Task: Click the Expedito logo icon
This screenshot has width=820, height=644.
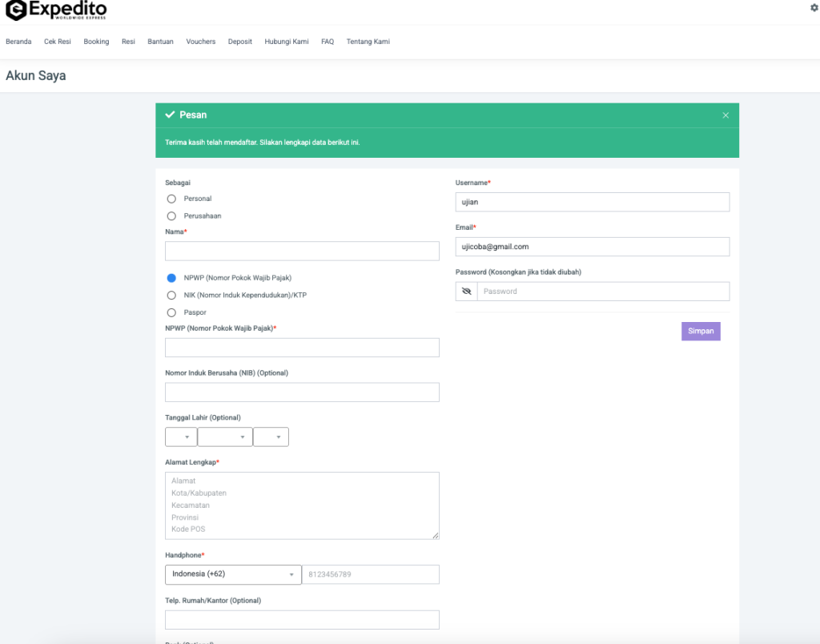Action: click(x=15, y=10)
